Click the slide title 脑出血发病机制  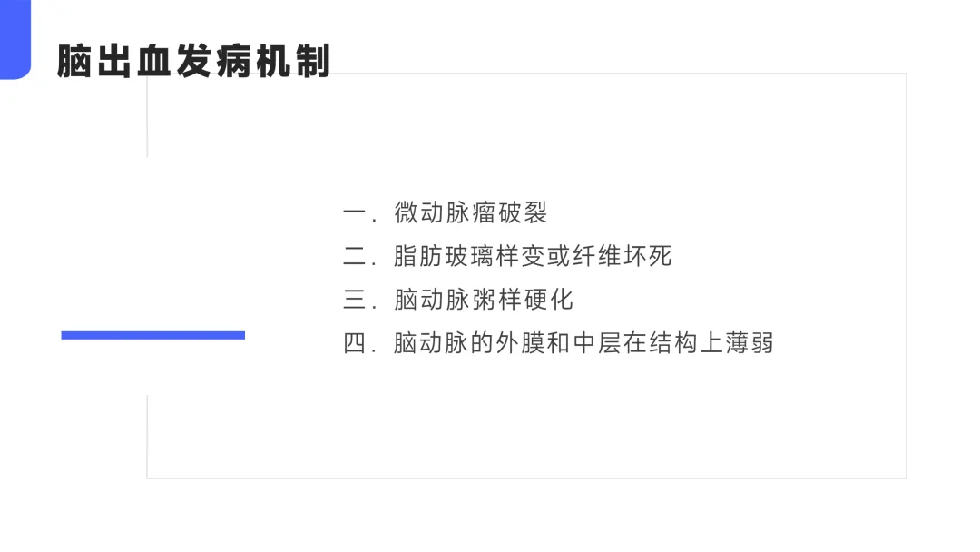[193, 61]
